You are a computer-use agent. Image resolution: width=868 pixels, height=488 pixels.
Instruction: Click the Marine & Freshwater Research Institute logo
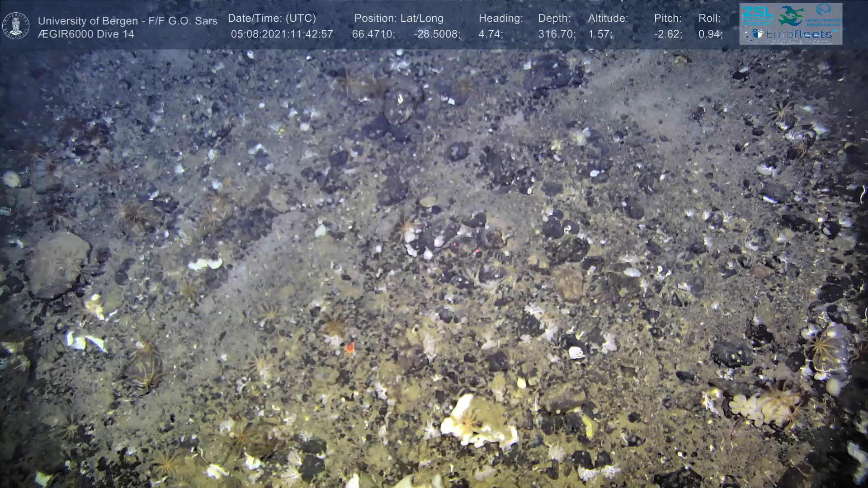pos(824,14)
